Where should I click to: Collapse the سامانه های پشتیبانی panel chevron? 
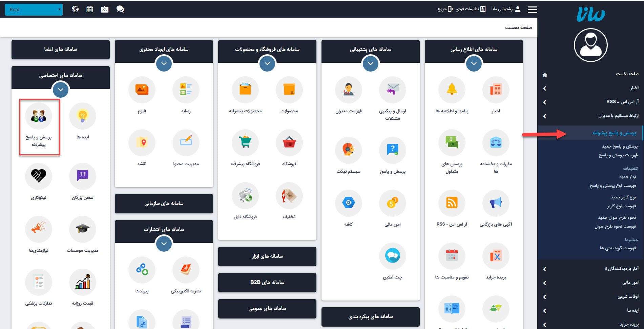[370, 64]
